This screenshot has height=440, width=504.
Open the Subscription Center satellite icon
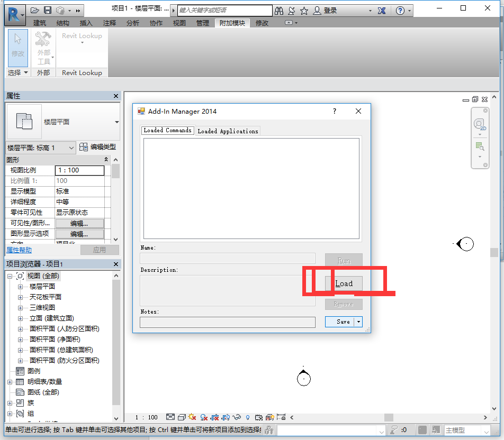[x=292, y=11]
